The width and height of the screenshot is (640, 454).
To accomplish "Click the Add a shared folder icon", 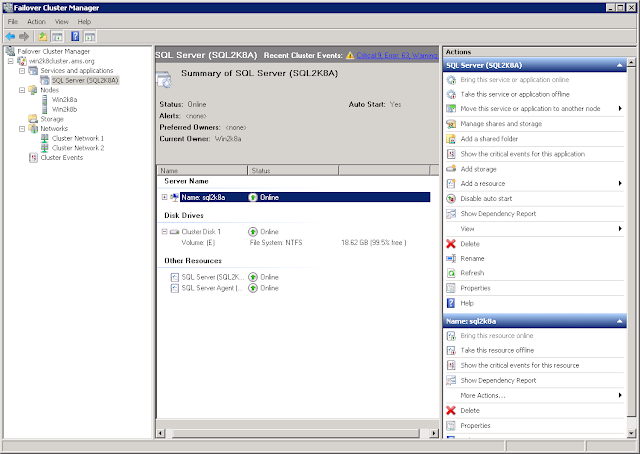I will coord(451,139).
